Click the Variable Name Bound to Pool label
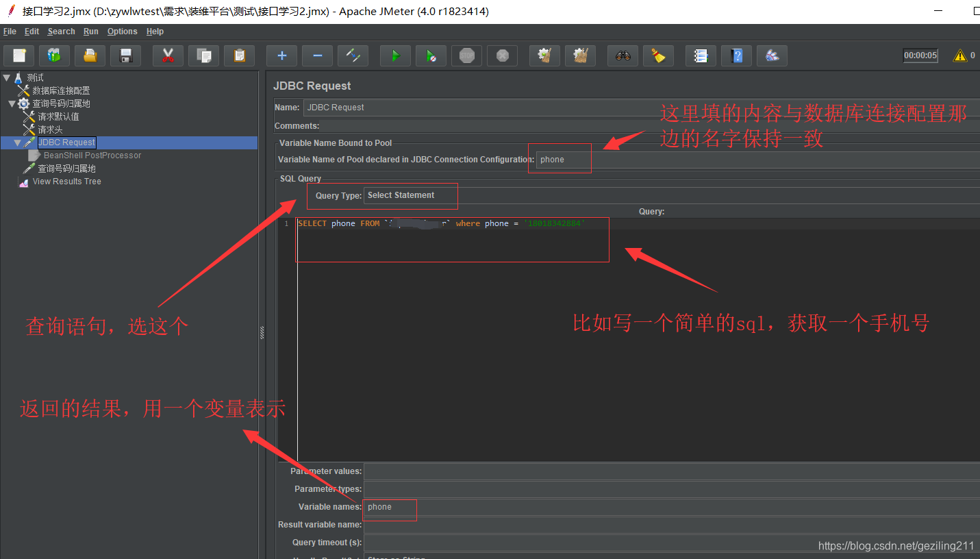Image resolution: width=980 pixels, height=559 pixels. (x=336, y=143)
